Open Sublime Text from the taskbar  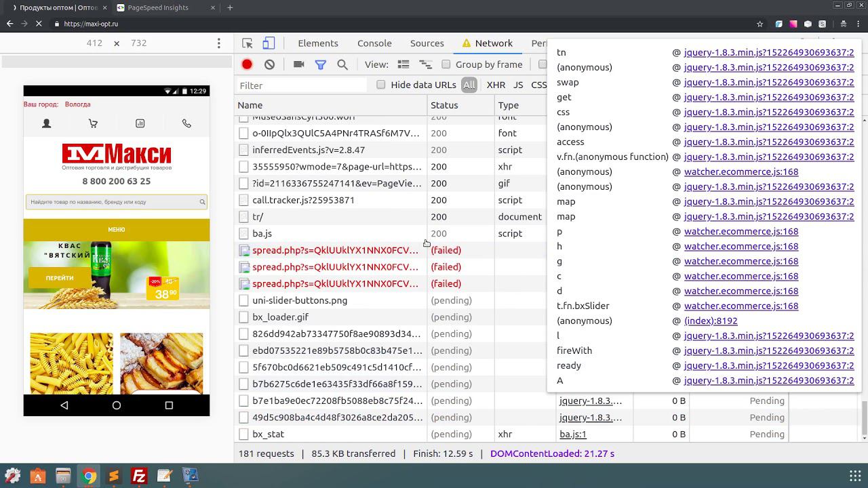pos(114,476)
